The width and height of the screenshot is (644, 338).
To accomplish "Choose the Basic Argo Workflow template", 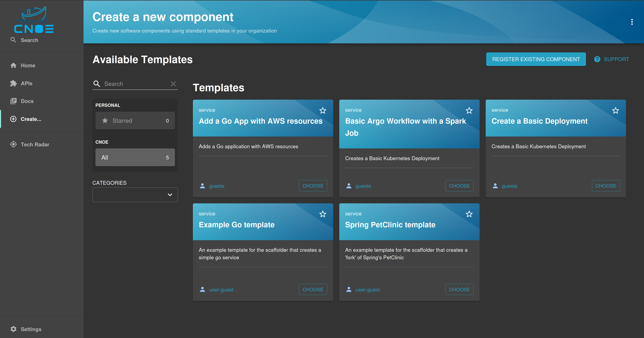I will tap(459, 186).
